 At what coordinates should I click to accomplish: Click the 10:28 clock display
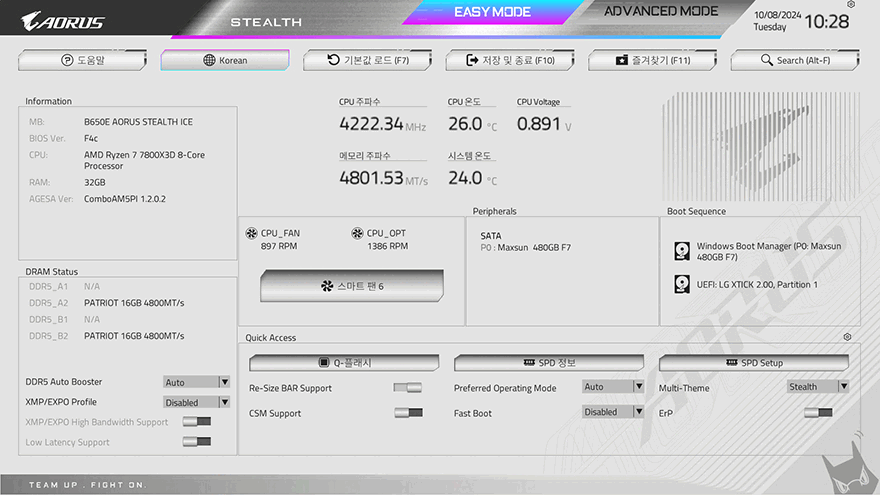(x=827, y=21)
